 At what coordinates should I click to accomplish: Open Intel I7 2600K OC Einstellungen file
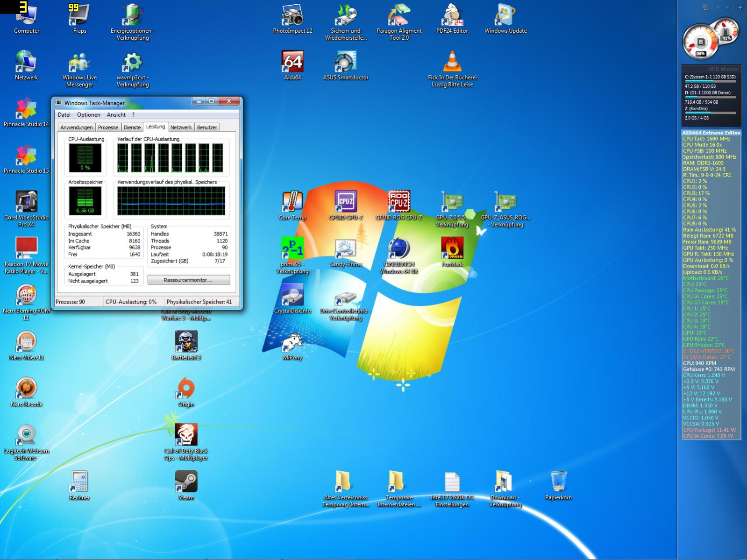click(452, 489)
